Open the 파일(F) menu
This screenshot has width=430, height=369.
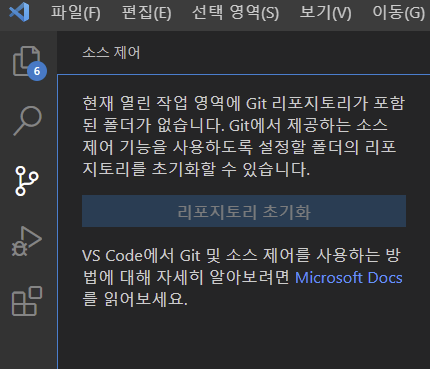(x=76, y=13)
